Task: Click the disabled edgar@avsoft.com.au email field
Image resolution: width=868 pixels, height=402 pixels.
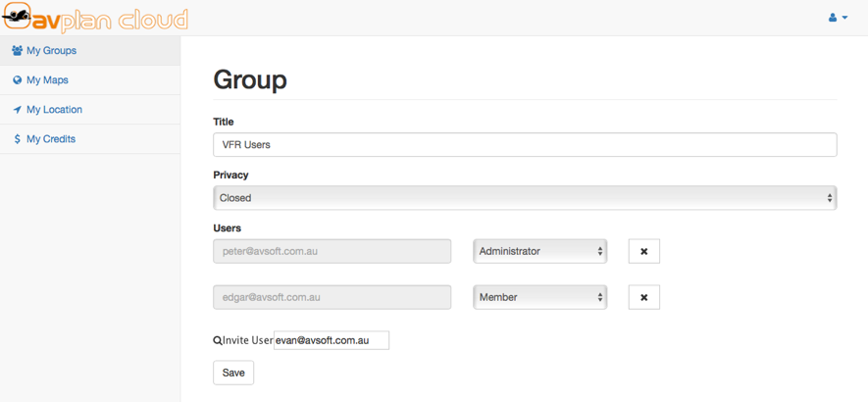Action: pyautogui.click(x=332, y=297)
